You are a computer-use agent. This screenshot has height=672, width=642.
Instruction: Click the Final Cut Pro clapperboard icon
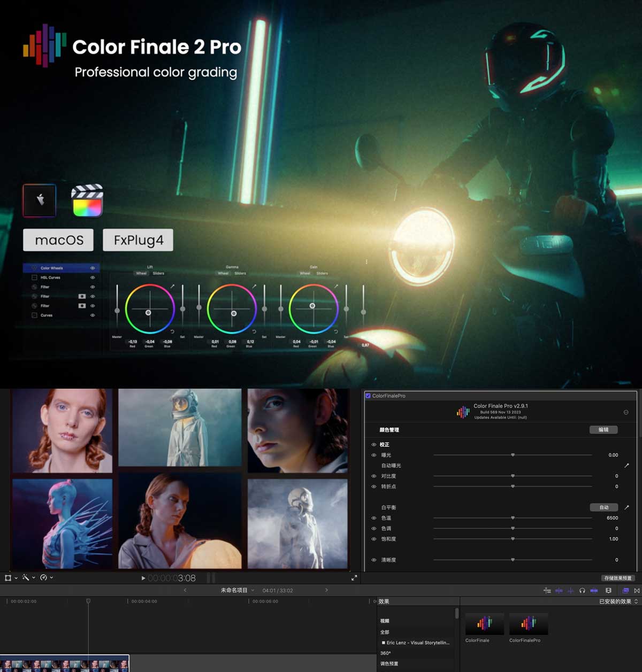[87, 200]
